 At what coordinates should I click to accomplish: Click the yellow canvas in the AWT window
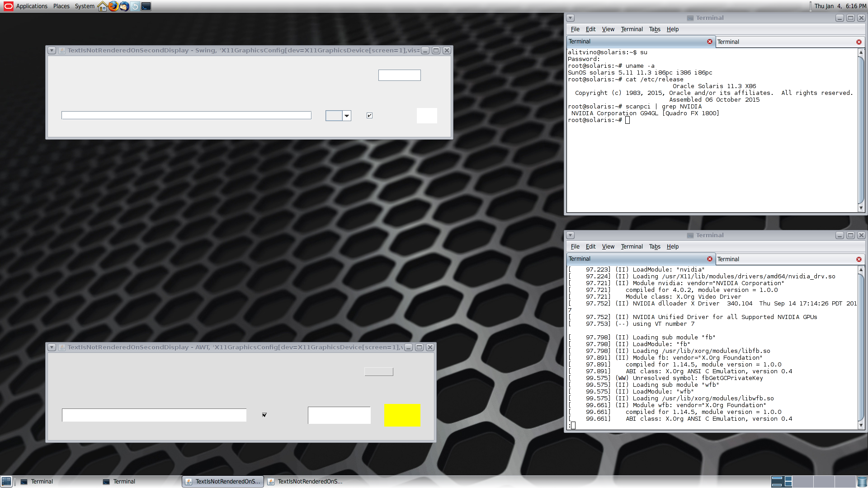click(402, 415)
